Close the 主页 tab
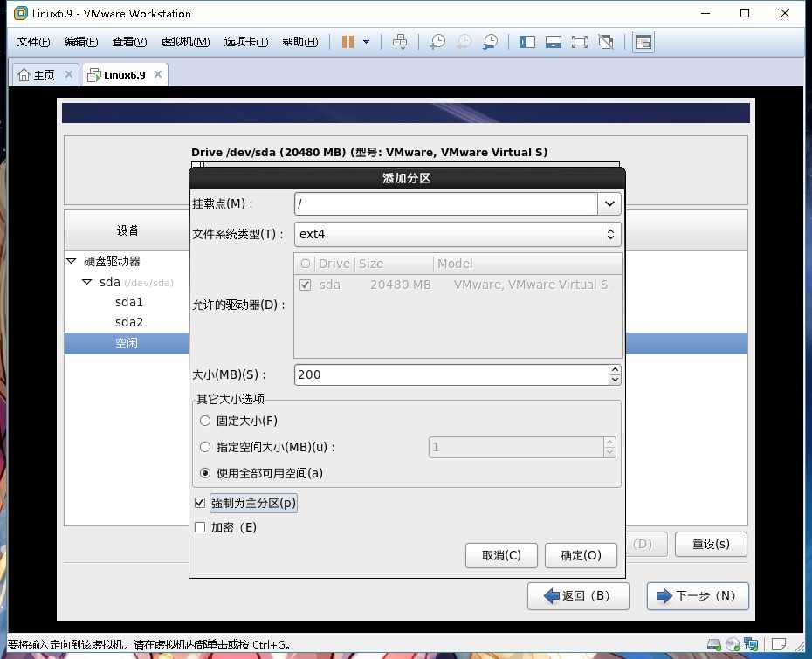The height and width of the screenshot is (659, 812). click(68, 74)
